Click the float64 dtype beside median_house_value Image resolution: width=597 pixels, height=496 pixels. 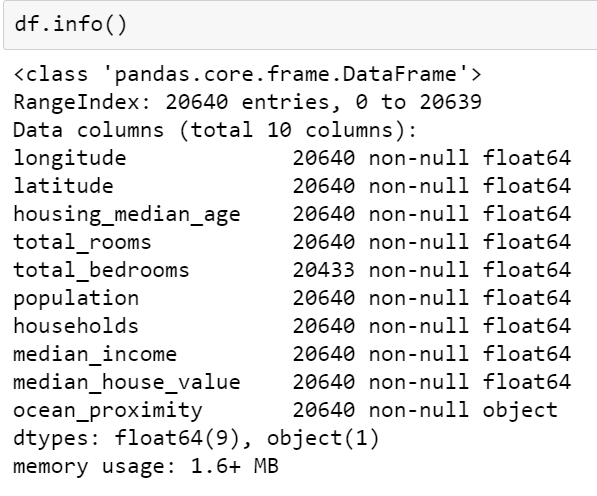click(527, 382)
